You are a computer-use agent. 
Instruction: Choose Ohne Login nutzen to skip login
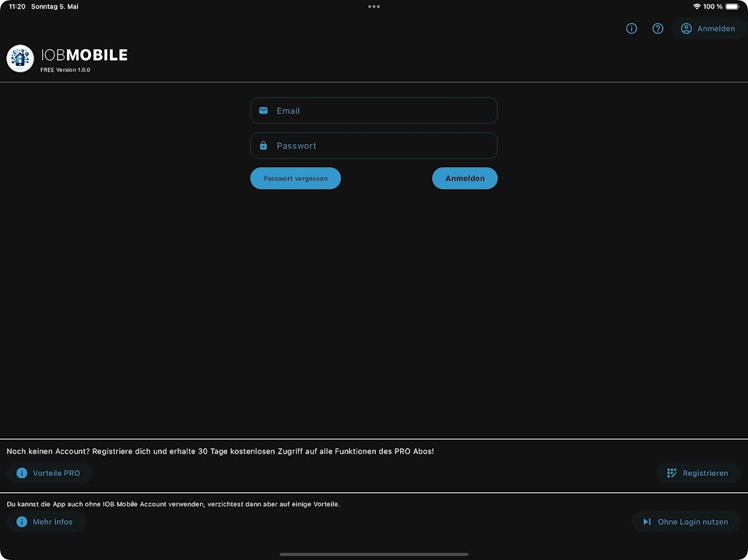[686, 522]
